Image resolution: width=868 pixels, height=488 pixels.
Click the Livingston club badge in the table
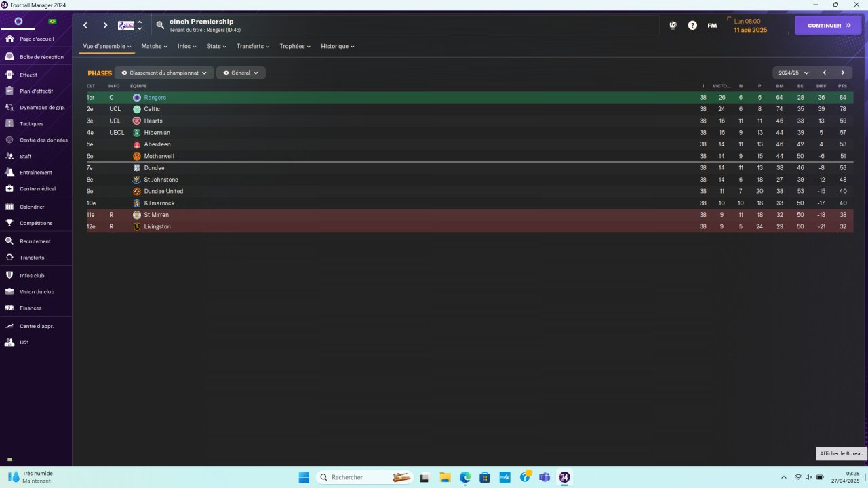(x=137, y=226)
